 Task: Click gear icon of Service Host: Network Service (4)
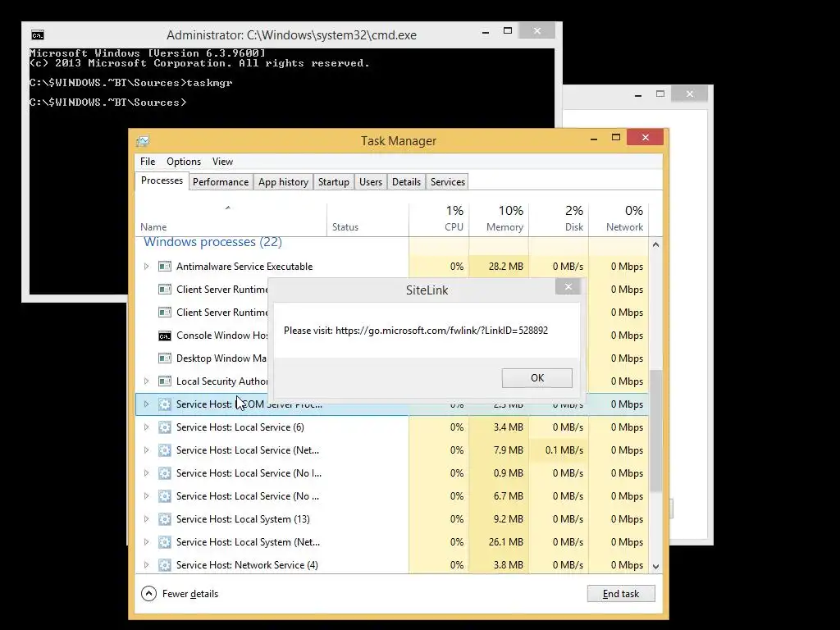165,565
